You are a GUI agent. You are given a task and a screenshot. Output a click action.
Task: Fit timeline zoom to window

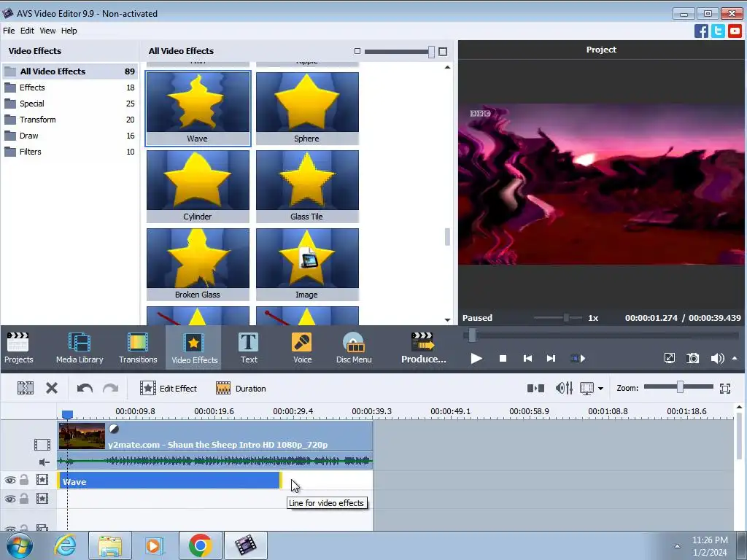coord(725,388)
